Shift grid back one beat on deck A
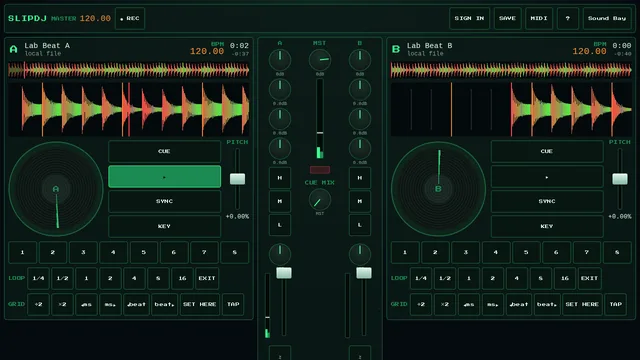 coord(136,304)
